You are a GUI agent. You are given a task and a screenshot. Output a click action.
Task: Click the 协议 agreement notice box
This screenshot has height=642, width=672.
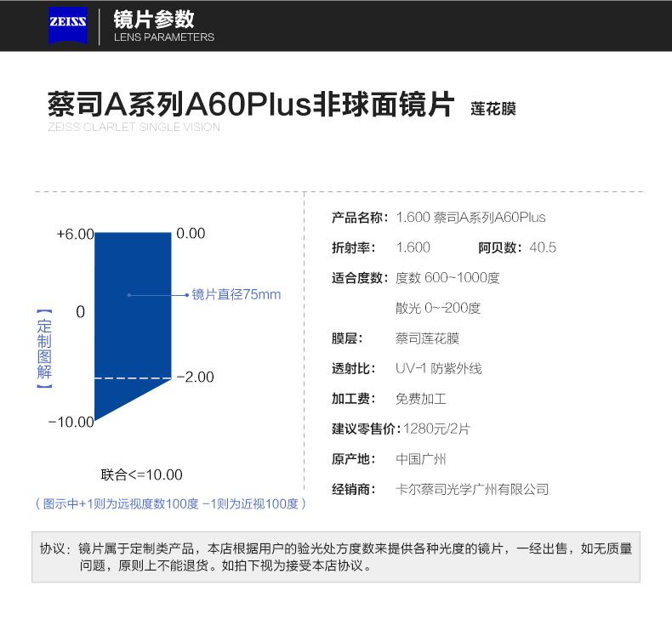336,557
